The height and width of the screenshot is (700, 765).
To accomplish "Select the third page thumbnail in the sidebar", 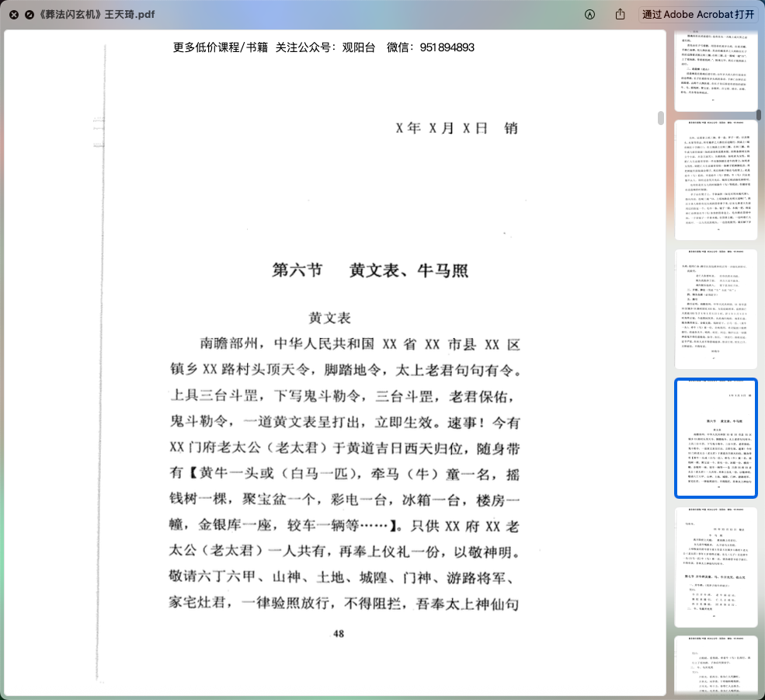I will 715,308.
